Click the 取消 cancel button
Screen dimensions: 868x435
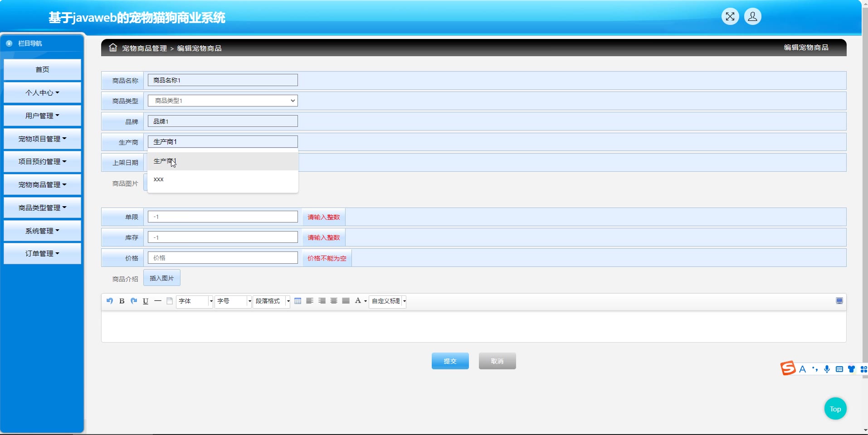(497, 361)
